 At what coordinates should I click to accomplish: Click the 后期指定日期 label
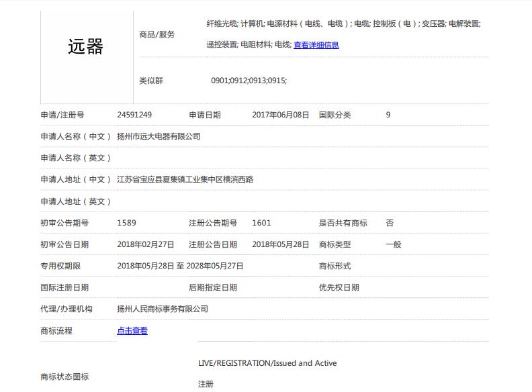pos(213,287)
